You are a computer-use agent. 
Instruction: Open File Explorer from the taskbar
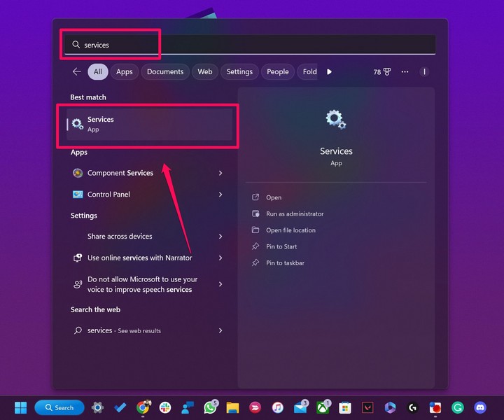point(232,408)
